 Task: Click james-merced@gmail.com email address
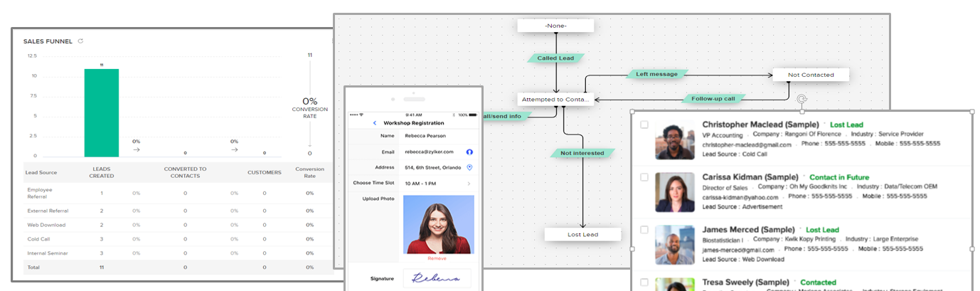point(738,250)
